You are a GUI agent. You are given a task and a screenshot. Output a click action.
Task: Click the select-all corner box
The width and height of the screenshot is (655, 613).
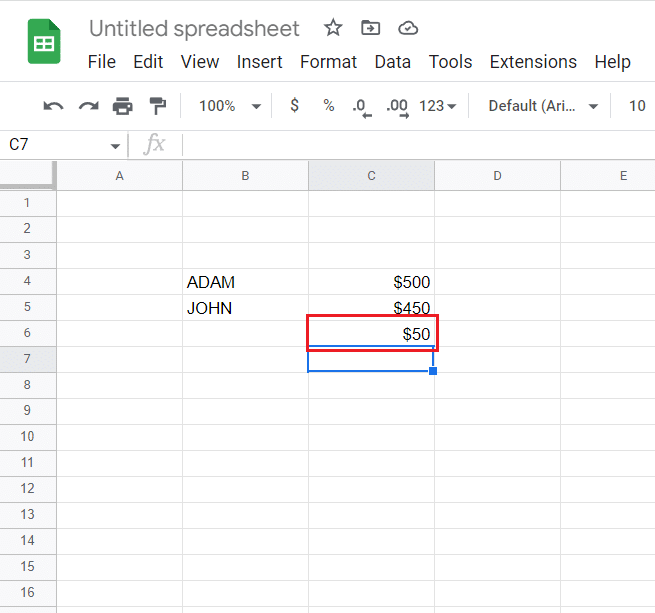tap(28, 176)
